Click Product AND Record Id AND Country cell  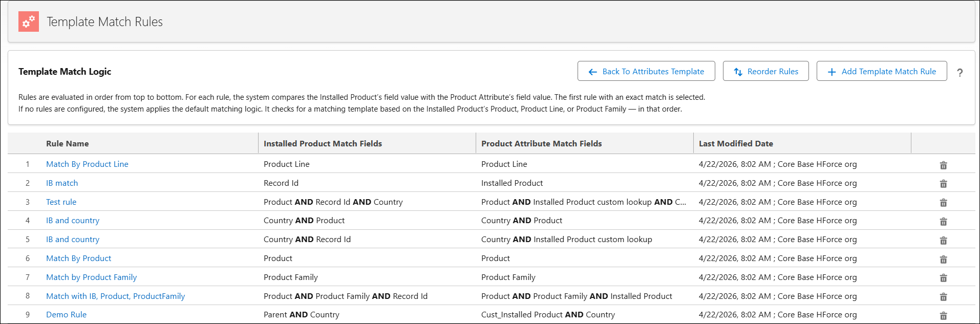coord(333,202)
